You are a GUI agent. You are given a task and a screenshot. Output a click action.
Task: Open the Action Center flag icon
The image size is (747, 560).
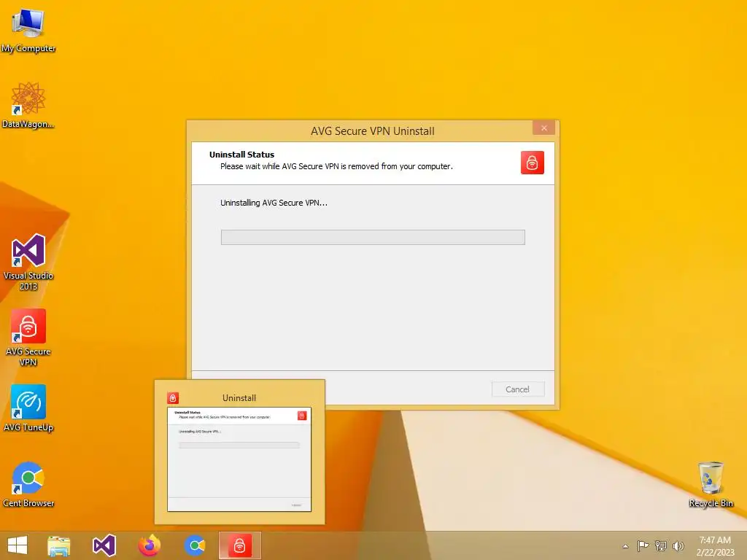643,545
